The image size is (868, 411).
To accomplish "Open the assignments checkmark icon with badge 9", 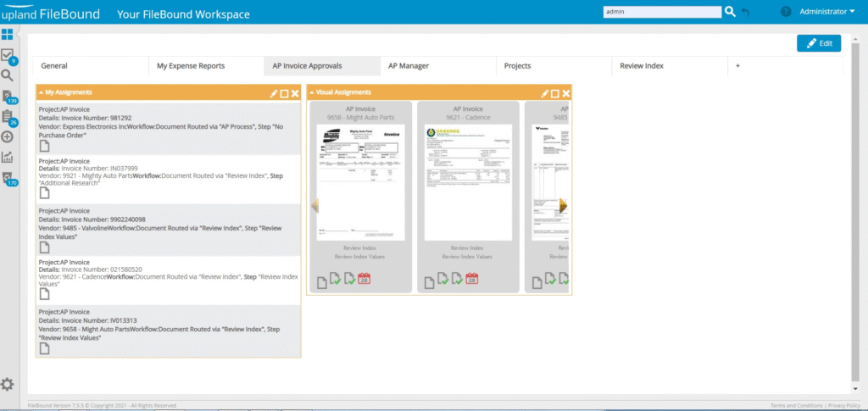I will [7, 55].
